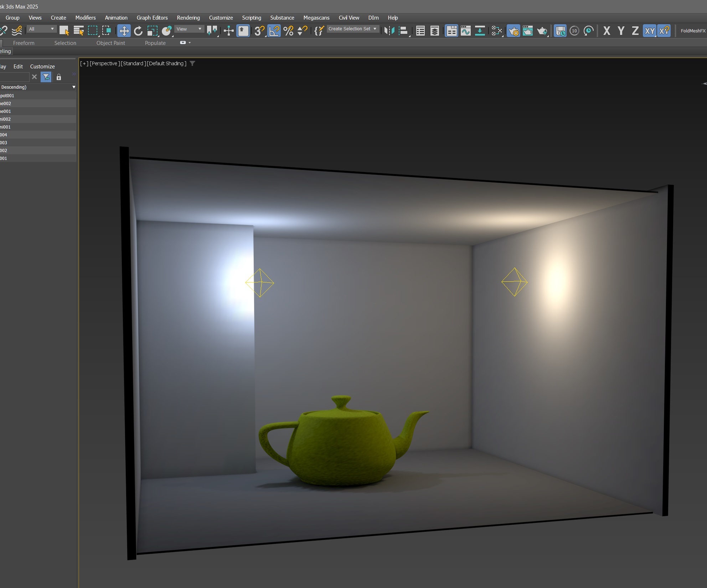
Task: Open Rendered Frame Window
Action: point(528,31)
